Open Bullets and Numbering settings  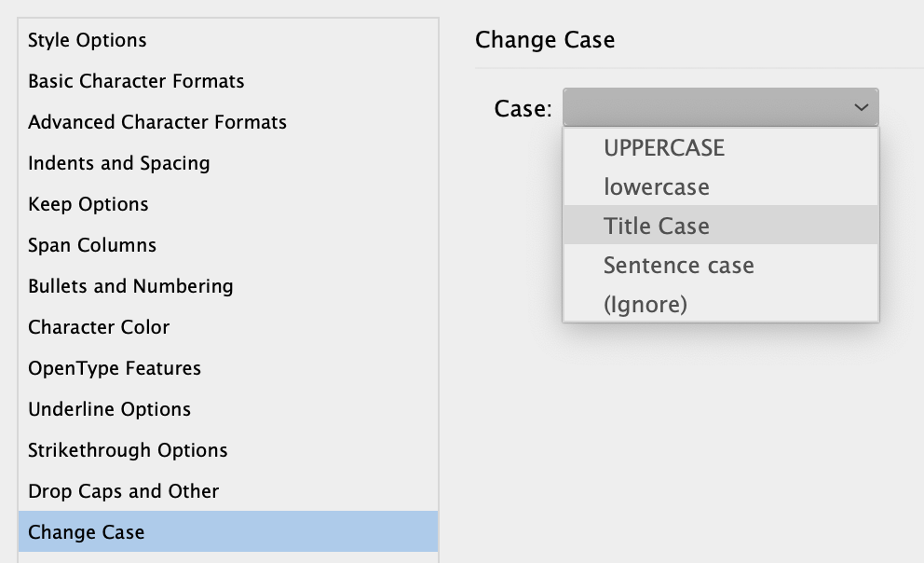click(129, 286)
